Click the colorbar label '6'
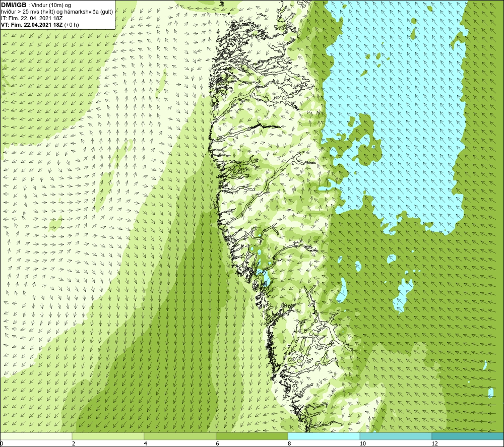 218,443
